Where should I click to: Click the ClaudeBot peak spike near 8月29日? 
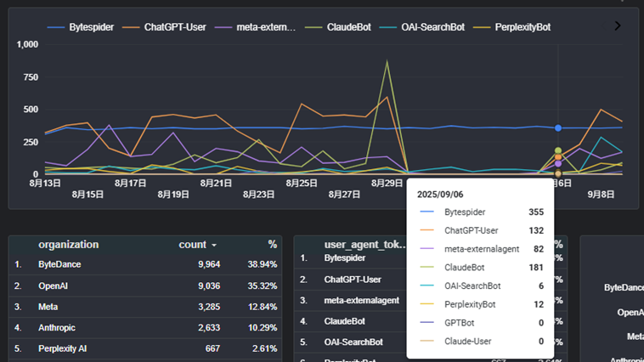[387, 62]
